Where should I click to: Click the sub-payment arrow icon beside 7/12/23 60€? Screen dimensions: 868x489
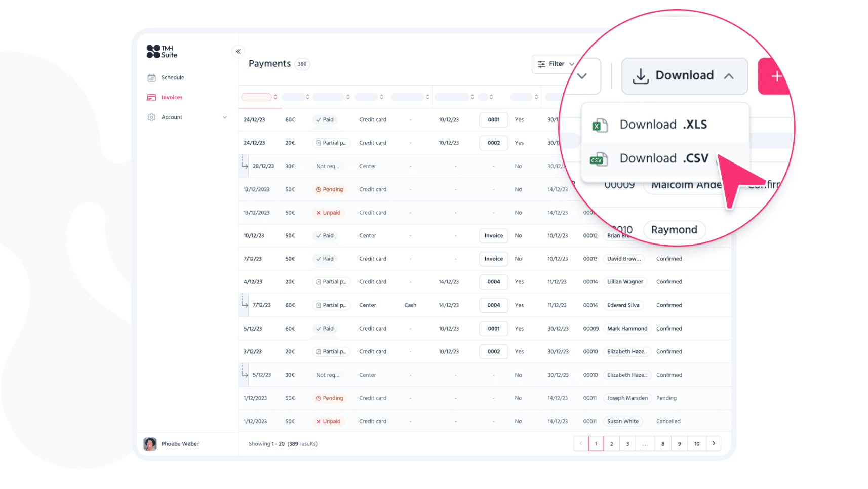pyautogui.click(x=245, y=302)
